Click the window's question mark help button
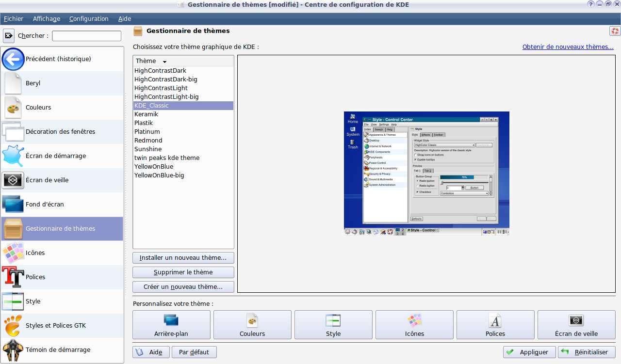The width and height of the screenshot is (621, 364). [591, 4]
